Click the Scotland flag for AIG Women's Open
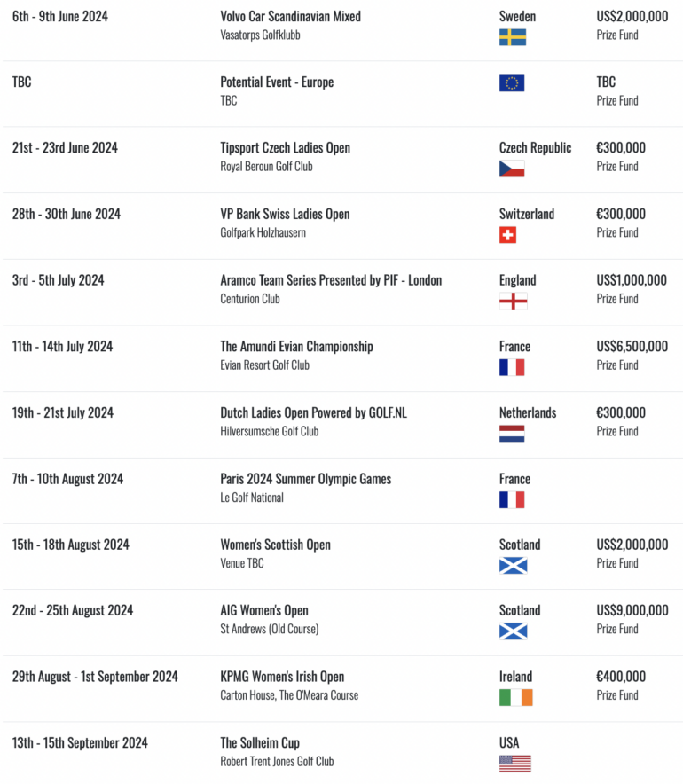Image resolution: width=683 pixels, height=784 pixels. [x=513, y=631]
